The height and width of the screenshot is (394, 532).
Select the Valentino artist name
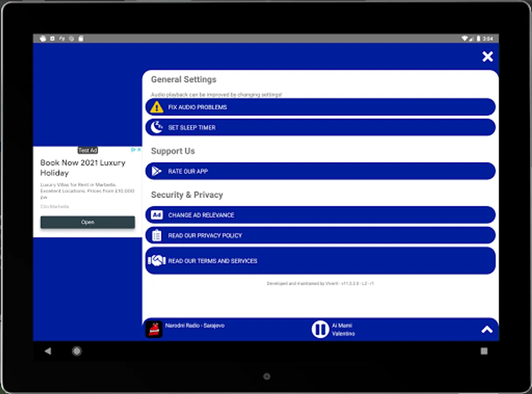[x=343, y=334]
